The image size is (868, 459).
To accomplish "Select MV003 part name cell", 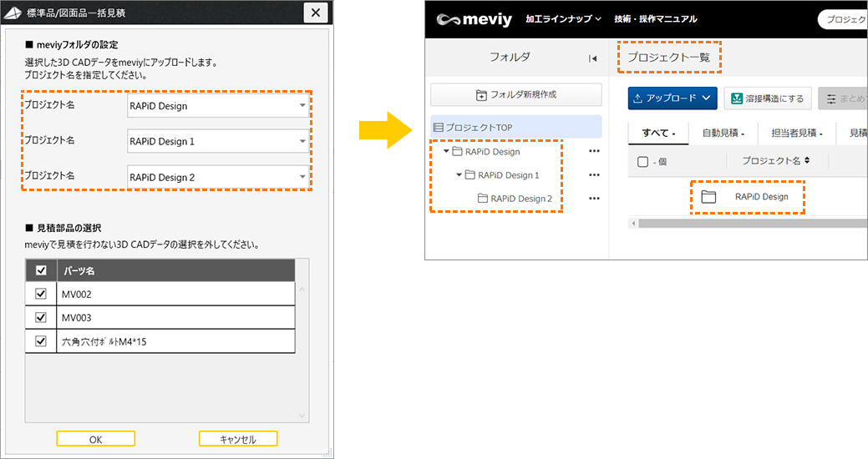I will [175, 317].
